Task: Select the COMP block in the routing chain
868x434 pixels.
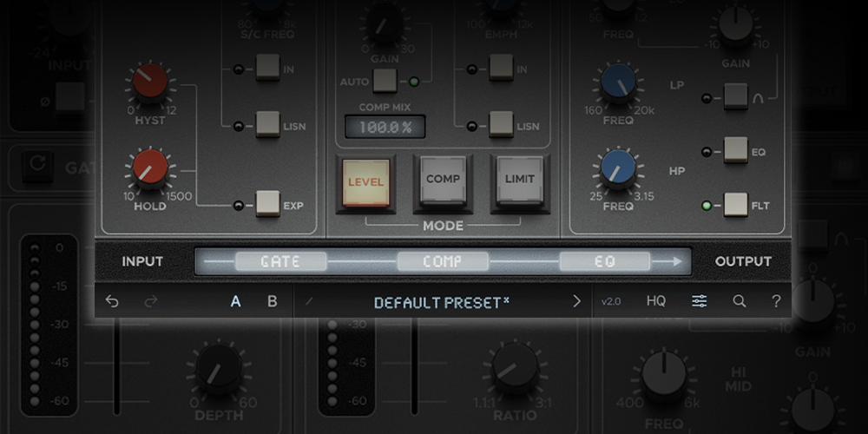Action: [443, 261]
